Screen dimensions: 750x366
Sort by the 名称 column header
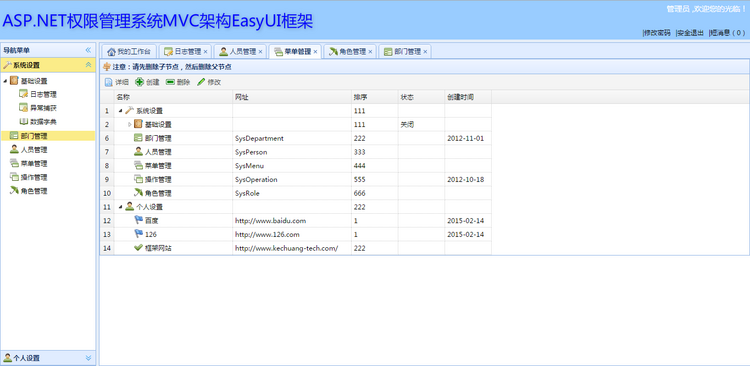[x=173, y=97]
